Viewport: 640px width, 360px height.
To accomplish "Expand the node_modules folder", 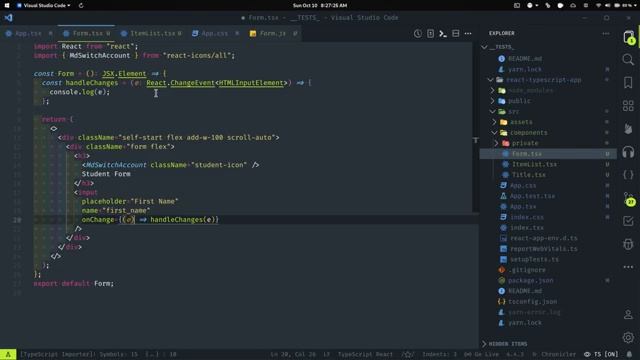I will click(493, 90).
